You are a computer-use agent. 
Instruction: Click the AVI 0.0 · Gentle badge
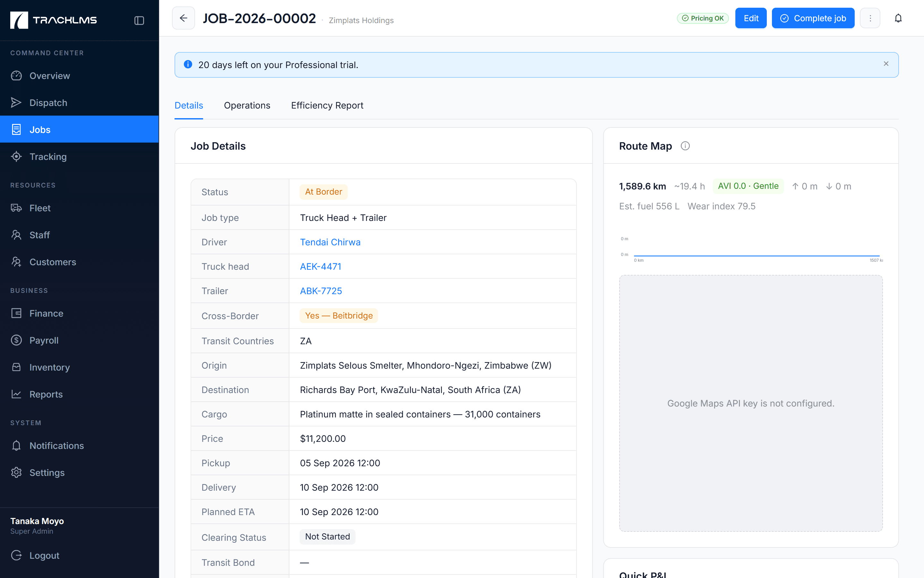pyautogui.click(x=748, y=186)
